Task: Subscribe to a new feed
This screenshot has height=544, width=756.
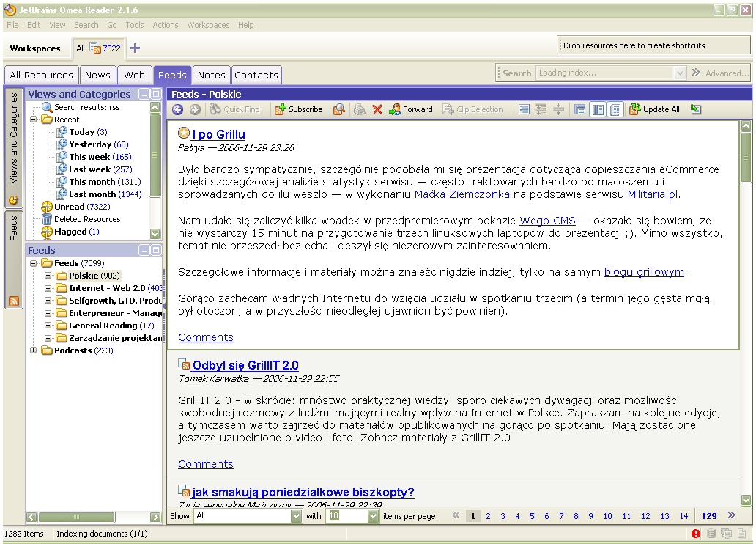Action: (x=298, y=109)
